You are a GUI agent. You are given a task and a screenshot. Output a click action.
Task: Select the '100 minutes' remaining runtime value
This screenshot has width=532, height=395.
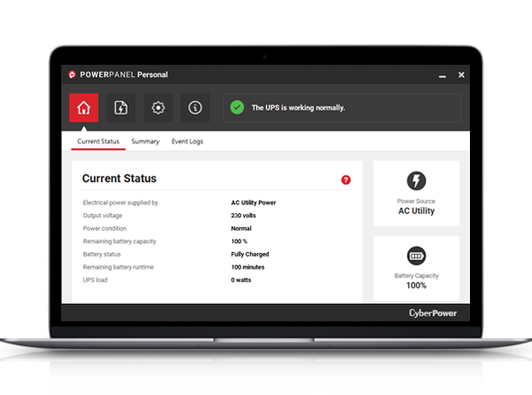pyautogui.click(x=247, y=266)
